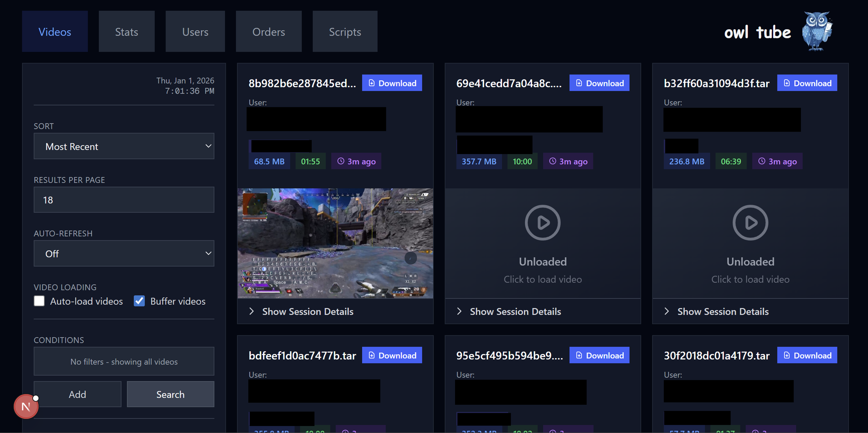Open the Auto-Refresh dropdown set to Off
This screenshot has height=433, width=868.
(x=124, y=253)
